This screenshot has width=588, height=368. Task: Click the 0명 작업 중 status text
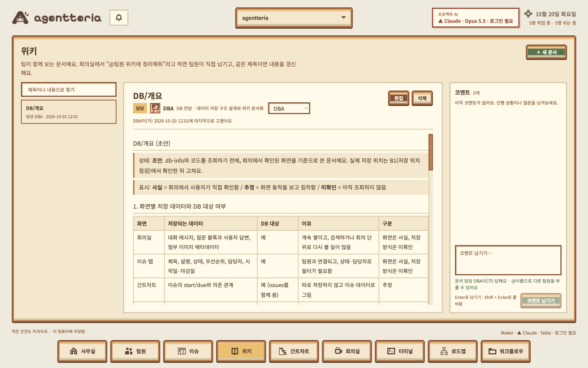click(539, 23)
